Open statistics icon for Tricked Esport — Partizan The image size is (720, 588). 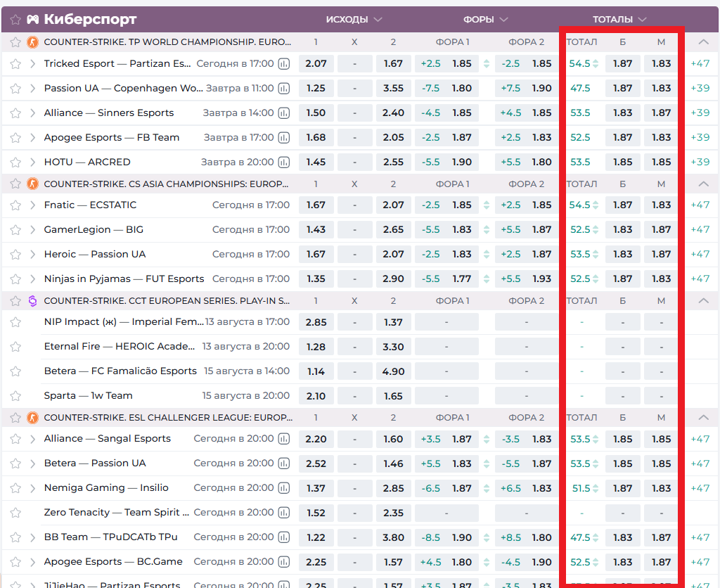pos(284,64)
